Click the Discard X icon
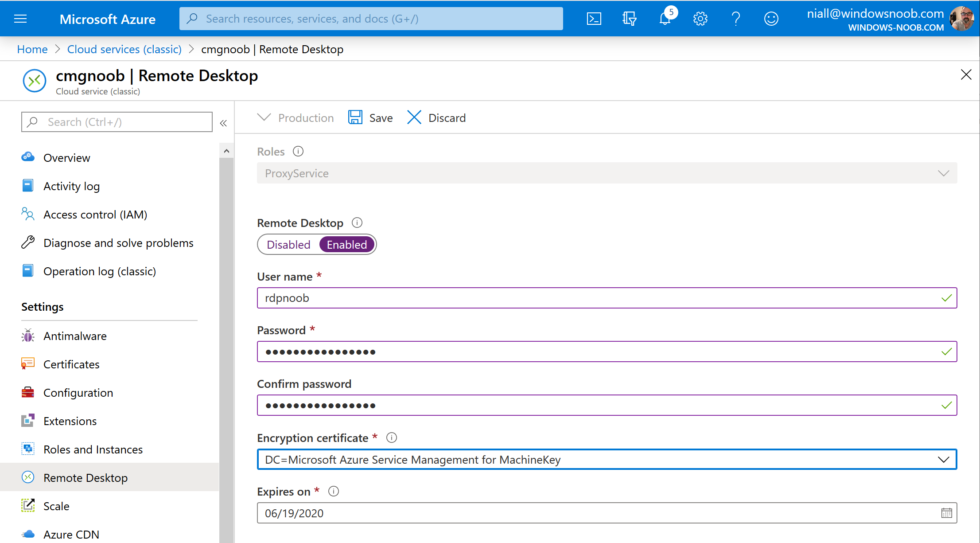Screen dimensions: 980x543 414,117
